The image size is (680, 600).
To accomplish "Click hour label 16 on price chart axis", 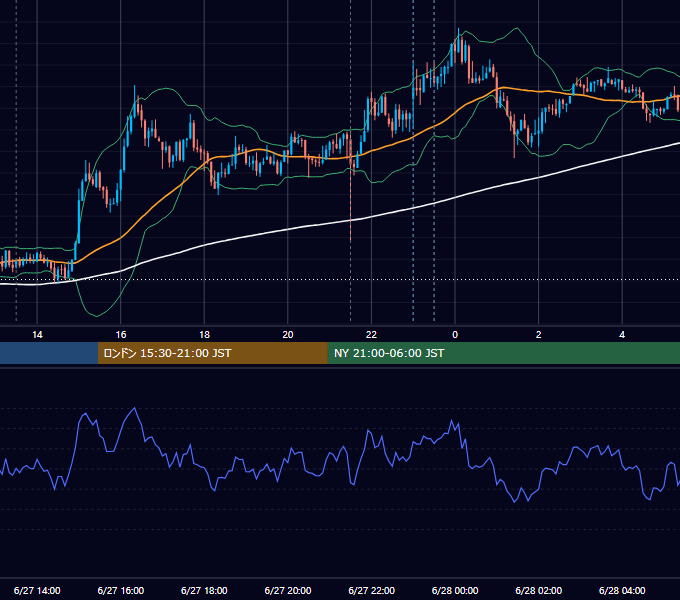I will [x=121, y=335].
